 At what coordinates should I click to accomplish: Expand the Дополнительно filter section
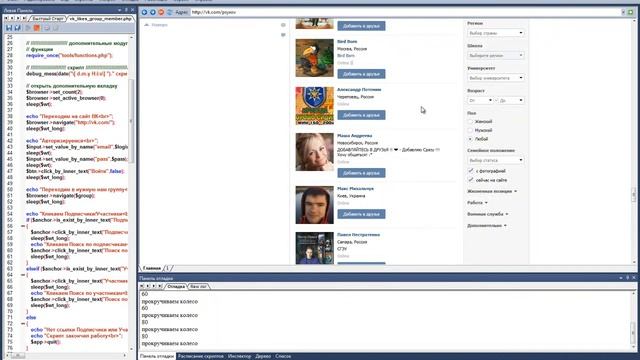[487, 225]
